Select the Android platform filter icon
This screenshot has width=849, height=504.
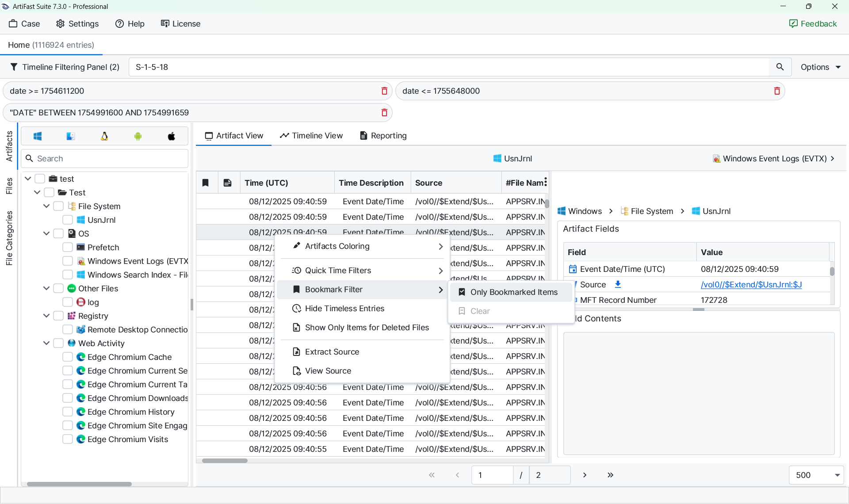point(138,136)
